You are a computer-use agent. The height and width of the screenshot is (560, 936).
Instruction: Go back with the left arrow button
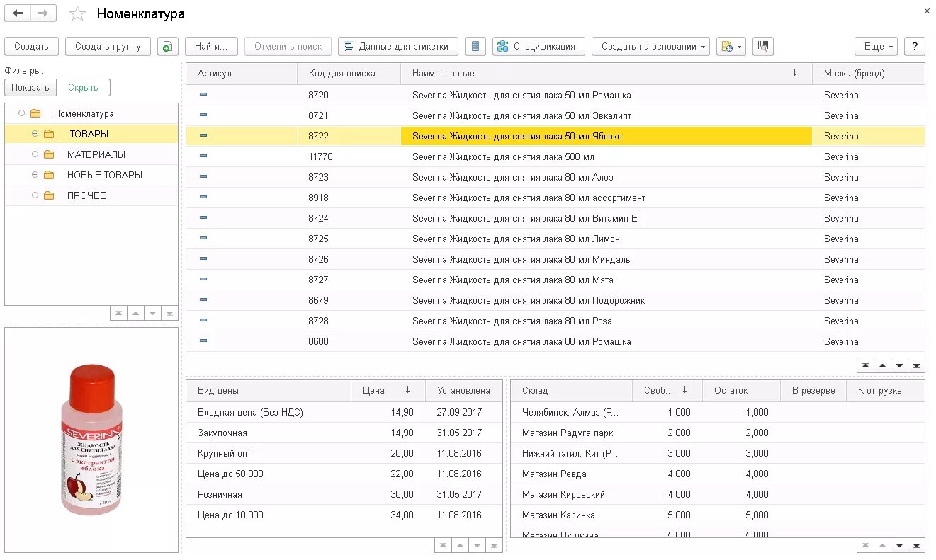coord(18,13)
